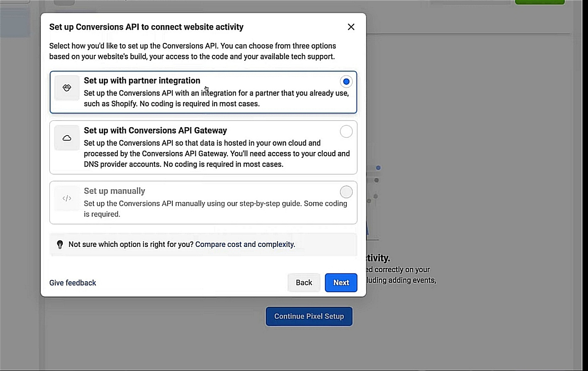The height and width of the screenshot is (371, 588).
Task: Open the Compare cost and complexity link
Action: coord(245,244)
